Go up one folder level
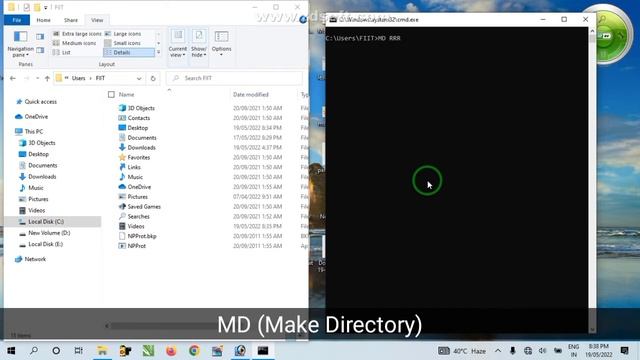 pos(47,78)
